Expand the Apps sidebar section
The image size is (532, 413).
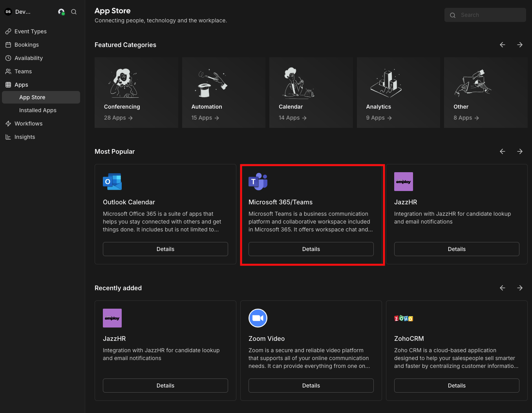tap(21, 85)
